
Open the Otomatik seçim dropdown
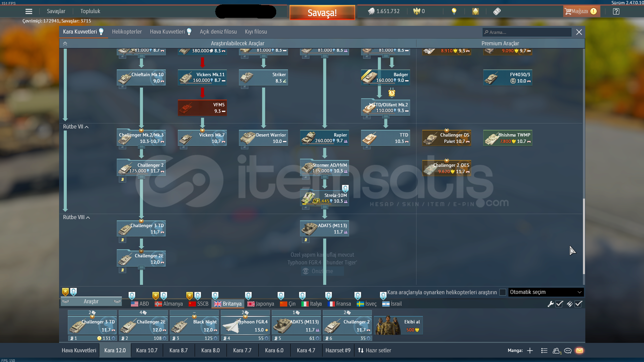546,292
